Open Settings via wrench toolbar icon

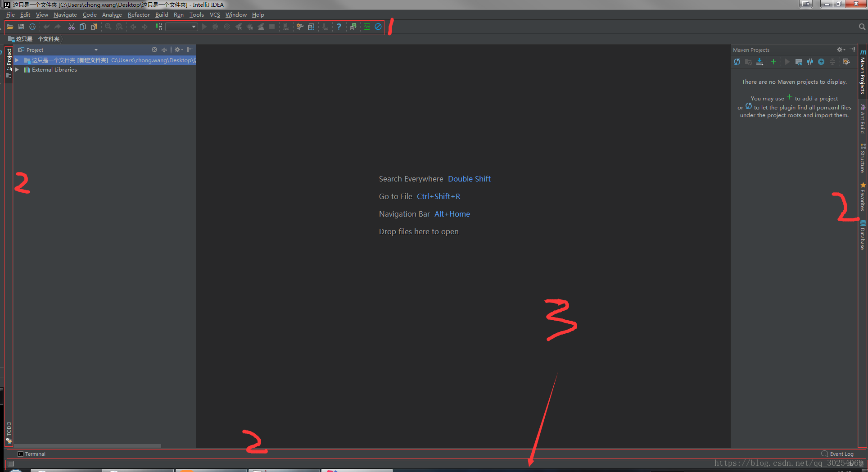coord(300,27)
